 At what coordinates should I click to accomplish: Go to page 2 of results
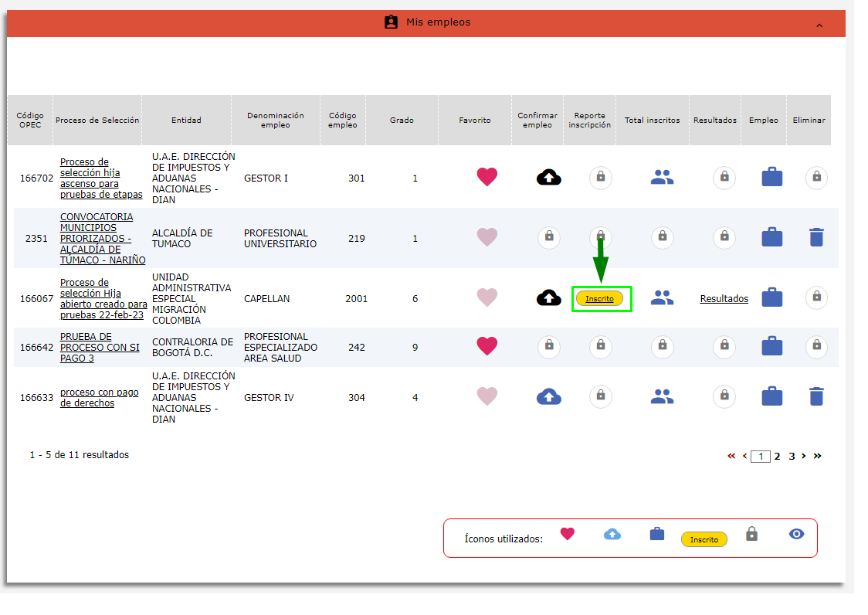778,457
